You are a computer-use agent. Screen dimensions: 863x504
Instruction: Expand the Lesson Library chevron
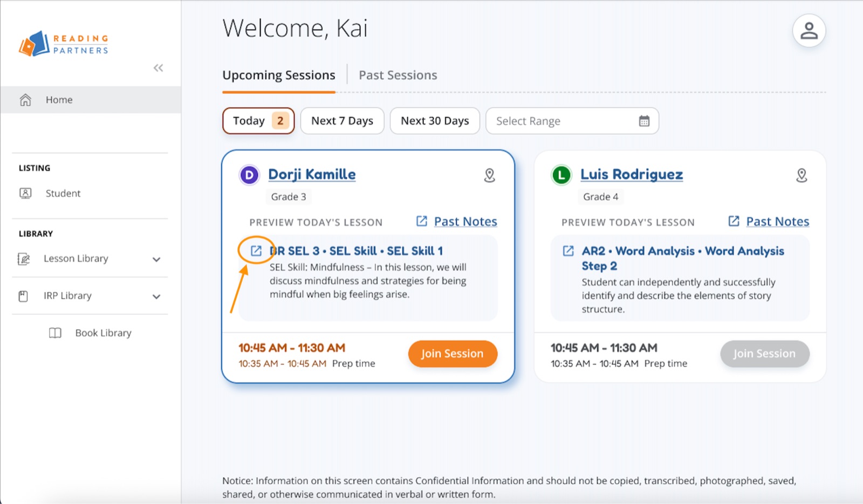click(156, 259)
